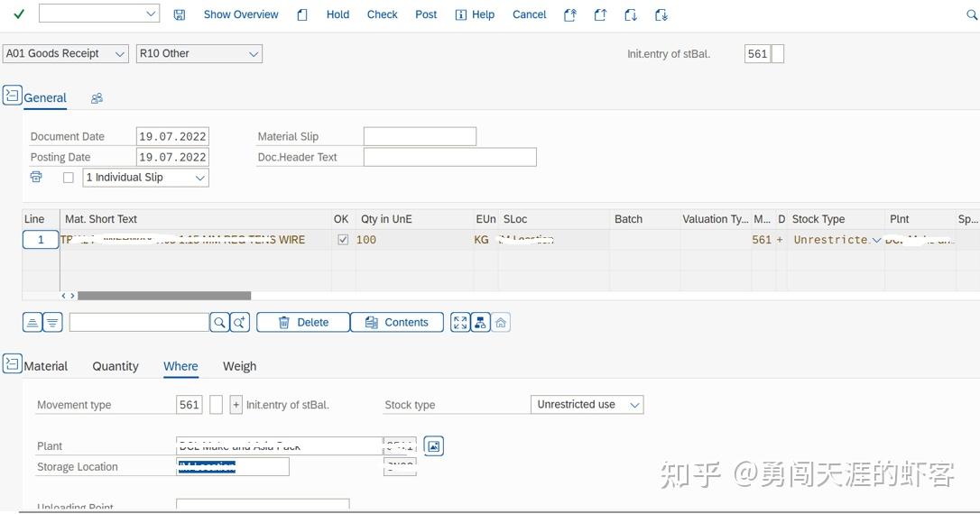Viewport: 980px width, 514px height.
Task: Click the Check button
Action: tap(382, 14)
